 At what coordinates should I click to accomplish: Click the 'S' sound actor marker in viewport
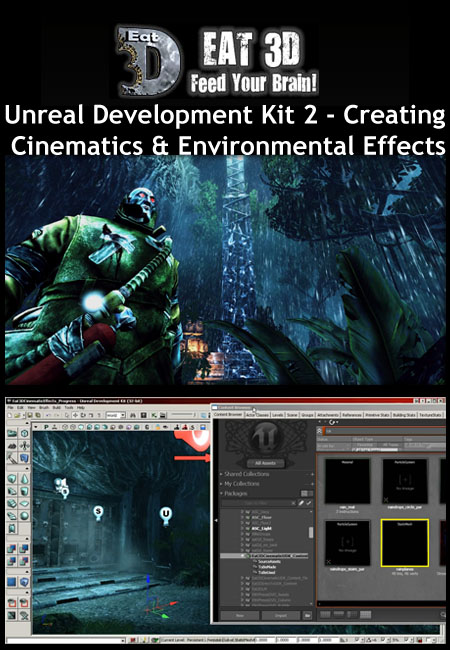click(x=98, y=512)
